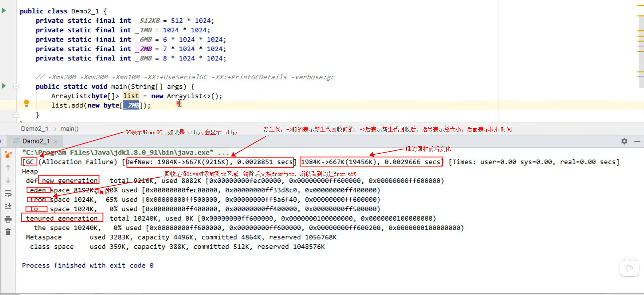644x295 pixels.
Task: Click main() in the breadcrumb bar
Action: click(70, 129)
